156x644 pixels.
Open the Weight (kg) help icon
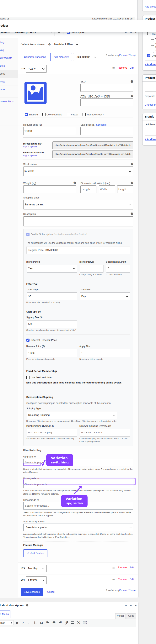[x=74, y=183]
